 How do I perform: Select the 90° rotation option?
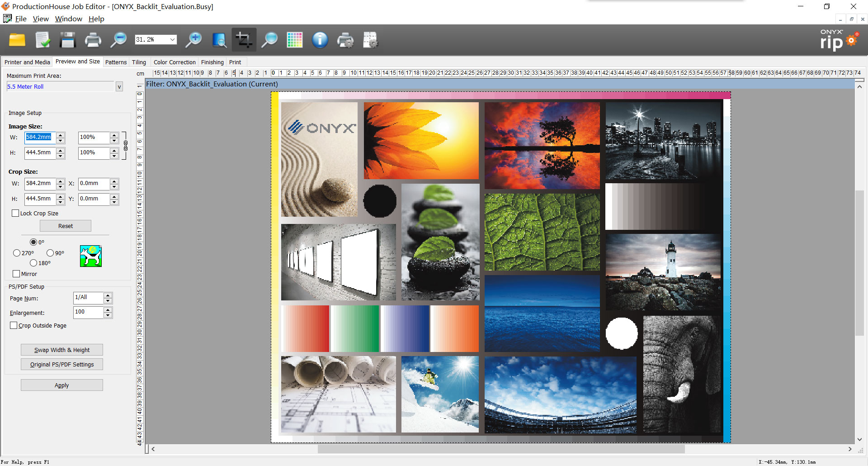(x=50, y=253)
